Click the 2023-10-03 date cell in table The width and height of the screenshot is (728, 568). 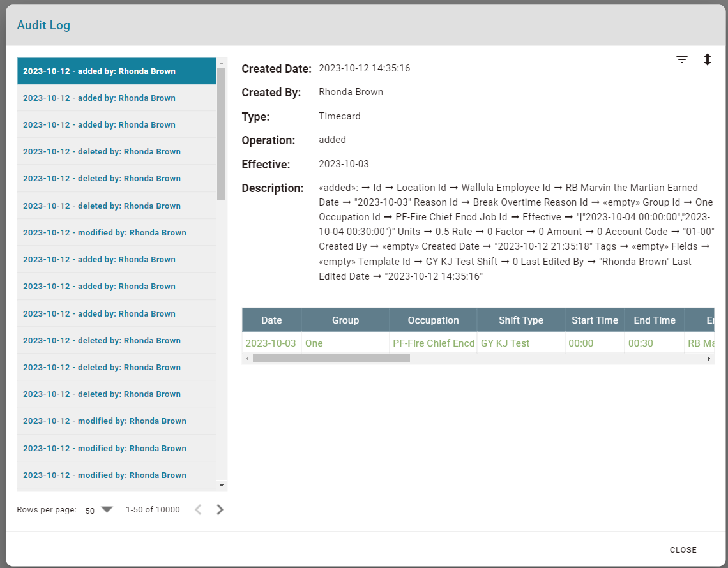point(271,343)
